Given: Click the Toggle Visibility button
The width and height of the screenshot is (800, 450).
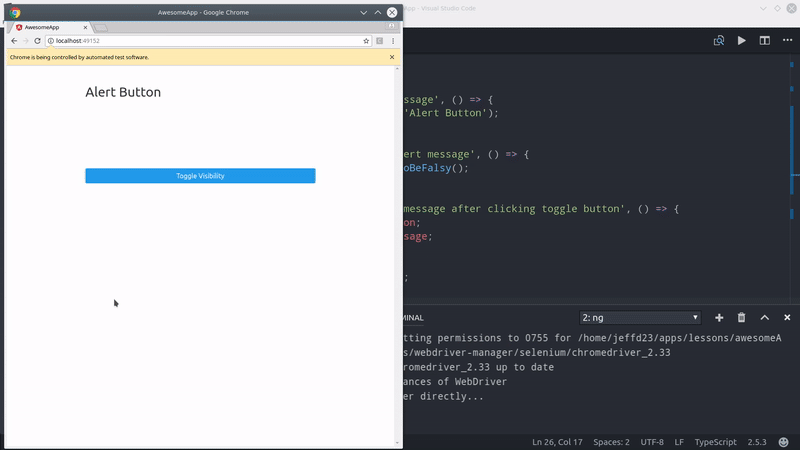Looking at the screenshot, I should click(200, 176).
